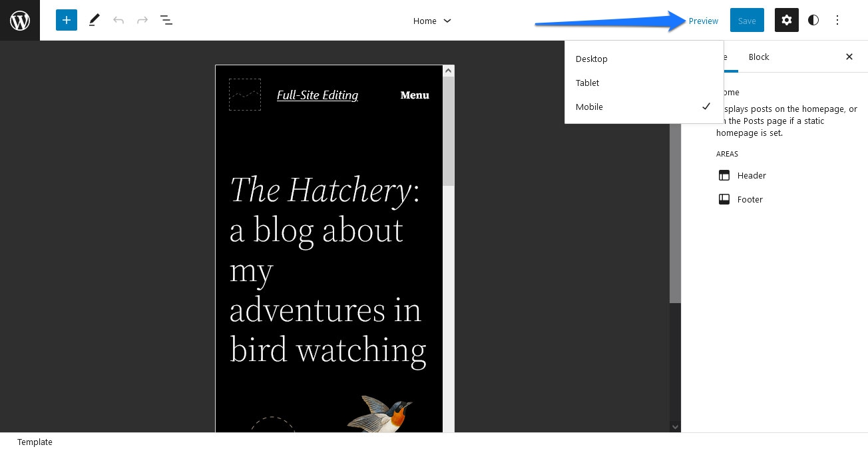Screen dimensions: 868x449
Task: Click the redo arrow
Action: point(142,20)
